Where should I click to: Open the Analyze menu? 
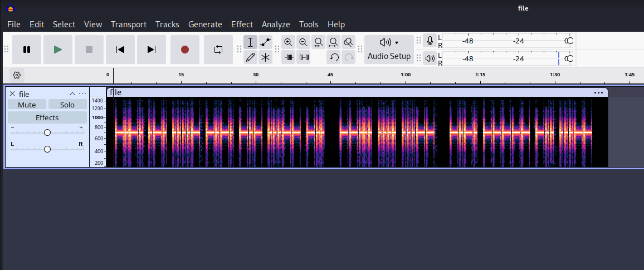(x=276, y=24)
